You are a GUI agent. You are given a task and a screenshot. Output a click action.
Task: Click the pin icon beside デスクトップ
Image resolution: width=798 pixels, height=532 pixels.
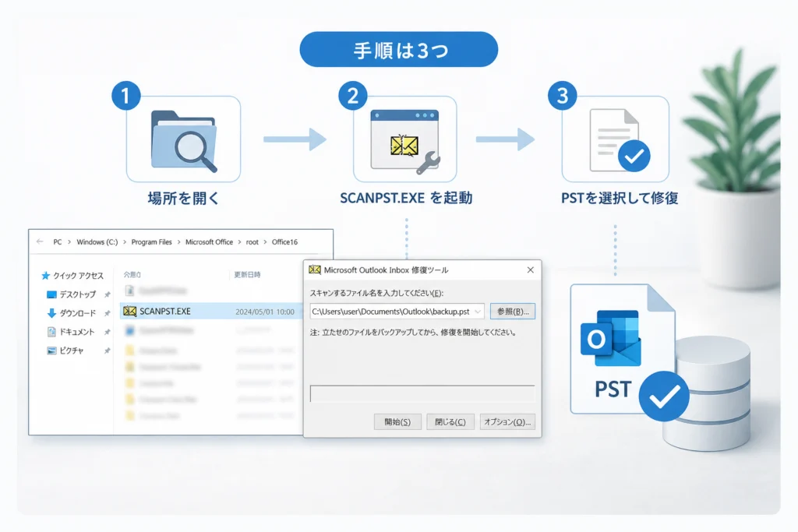[107, 294]
